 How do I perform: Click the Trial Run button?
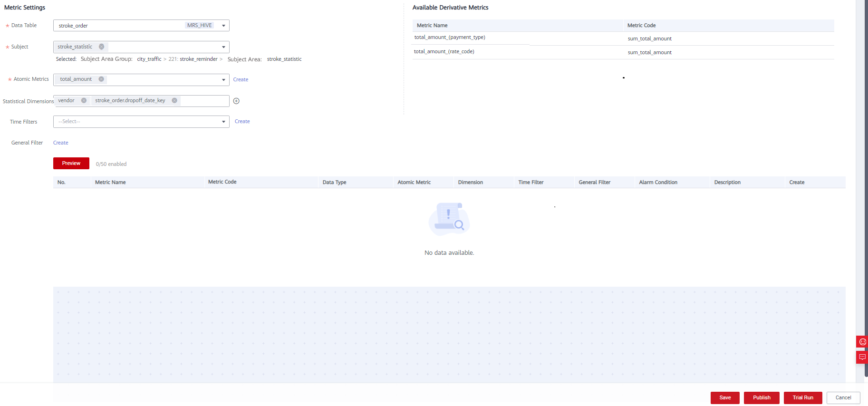pos(803,398)
